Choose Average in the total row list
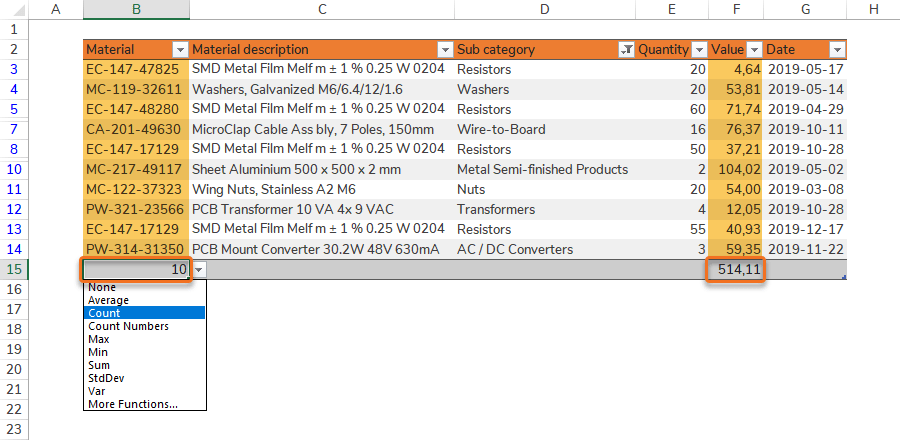 [x=108, y=300]
